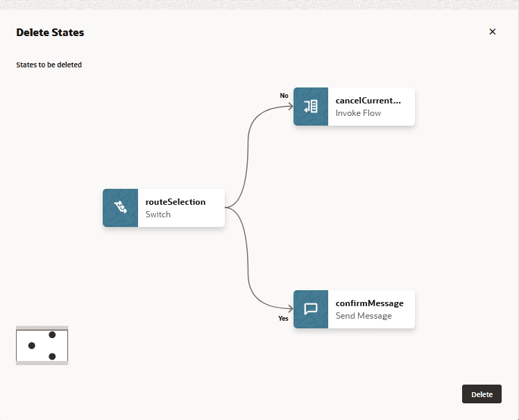The image size is (519, 420).
Task: Click the 'Yes' transition label
Action: [x=283, y=319]
